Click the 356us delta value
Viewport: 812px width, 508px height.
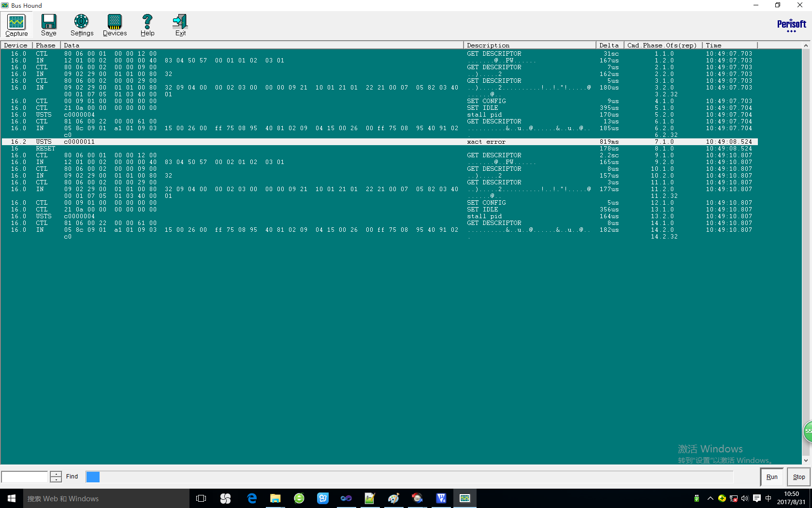pos(609,209)
